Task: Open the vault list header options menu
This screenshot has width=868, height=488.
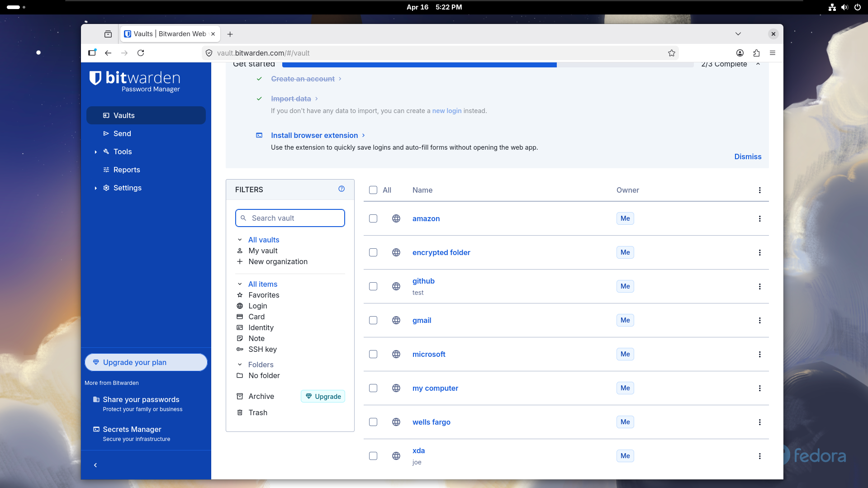Action: 759,190
